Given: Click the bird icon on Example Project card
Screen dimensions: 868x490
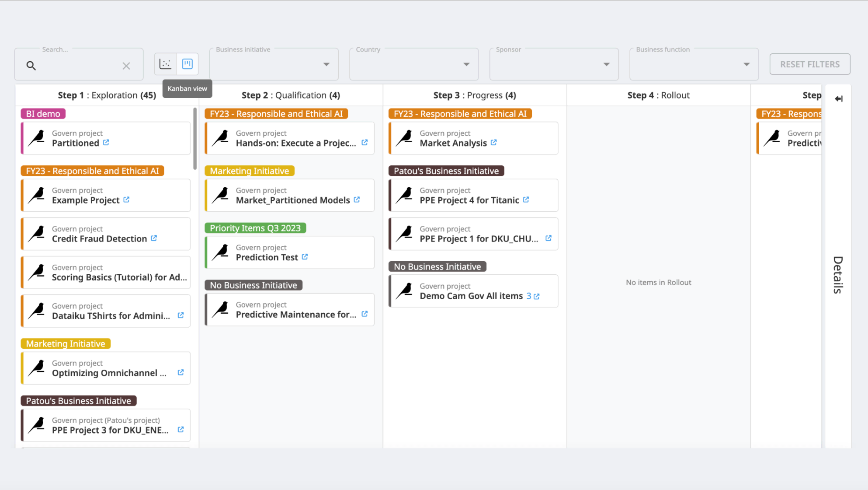Looking at the screenshot, I should pos(37,196).
